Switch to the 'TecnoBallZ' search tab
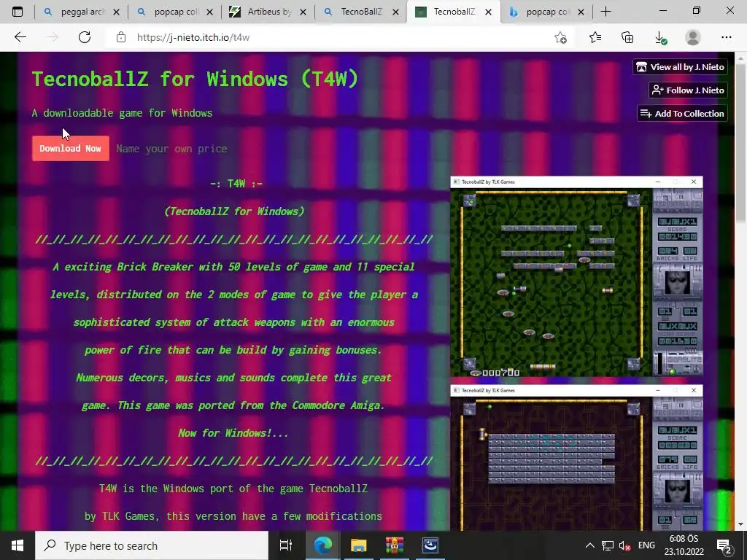The width and height of the screenshot is (747, 560). pos(362,12)
